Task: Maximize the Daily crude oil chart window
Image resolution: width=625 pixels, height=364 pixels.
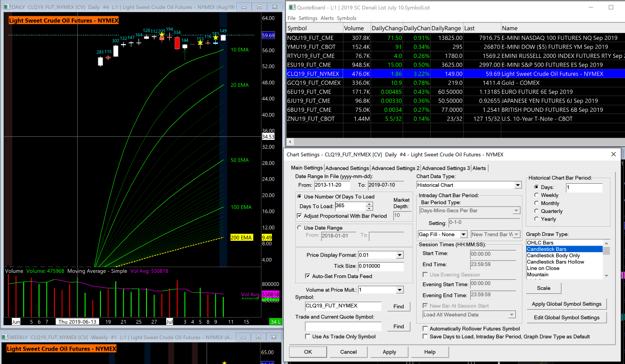Action: [259, 7]
